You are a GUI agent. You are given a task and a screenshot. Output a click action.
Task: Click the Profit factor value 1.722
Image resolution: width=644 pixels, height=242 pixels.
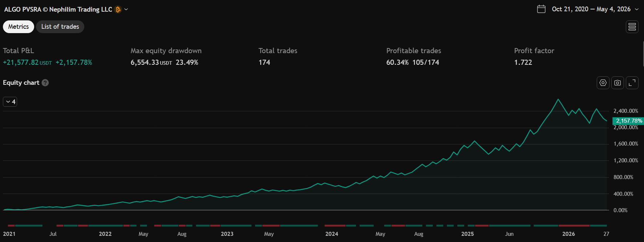[523, 63]
